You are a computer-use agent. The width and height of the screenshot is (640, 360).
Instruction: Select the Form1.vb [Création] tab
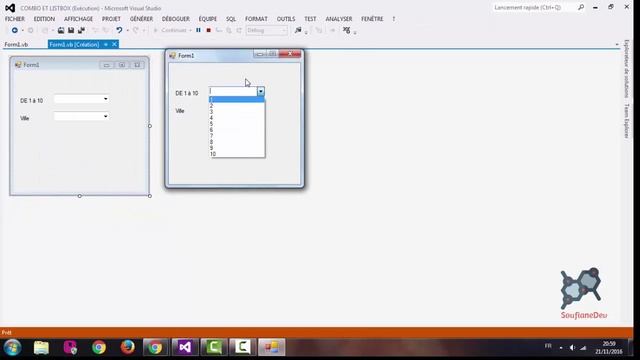(74, 44)
